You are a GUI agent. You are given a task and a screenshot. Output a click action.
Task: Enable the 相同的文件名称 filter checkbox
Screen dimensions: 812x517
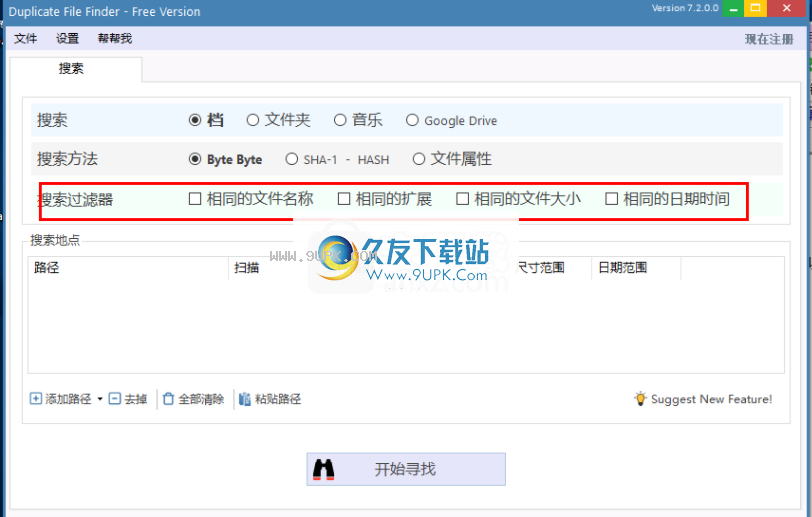pos(195,199)
